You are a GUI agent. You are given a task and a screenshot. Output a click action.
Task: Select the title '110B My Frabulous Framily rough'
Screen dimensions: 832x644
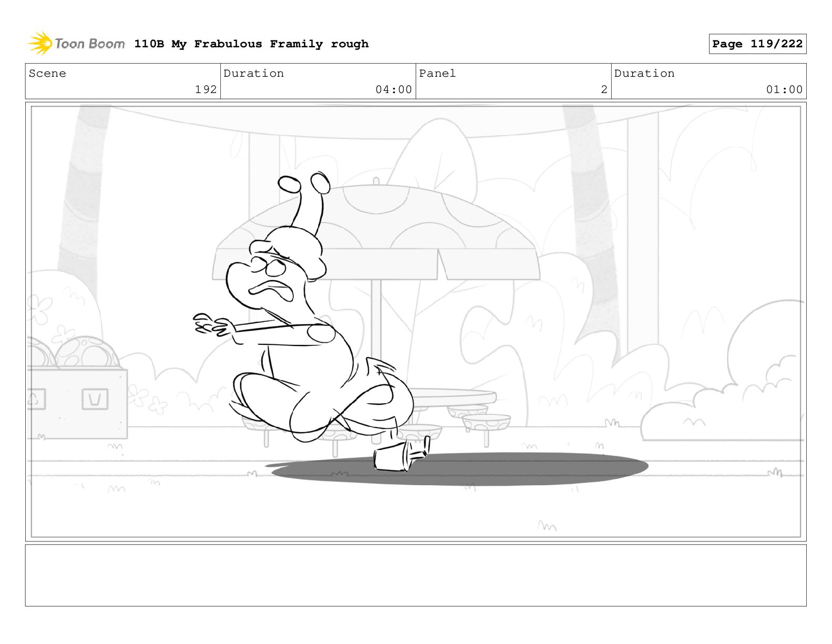[251, 44]
